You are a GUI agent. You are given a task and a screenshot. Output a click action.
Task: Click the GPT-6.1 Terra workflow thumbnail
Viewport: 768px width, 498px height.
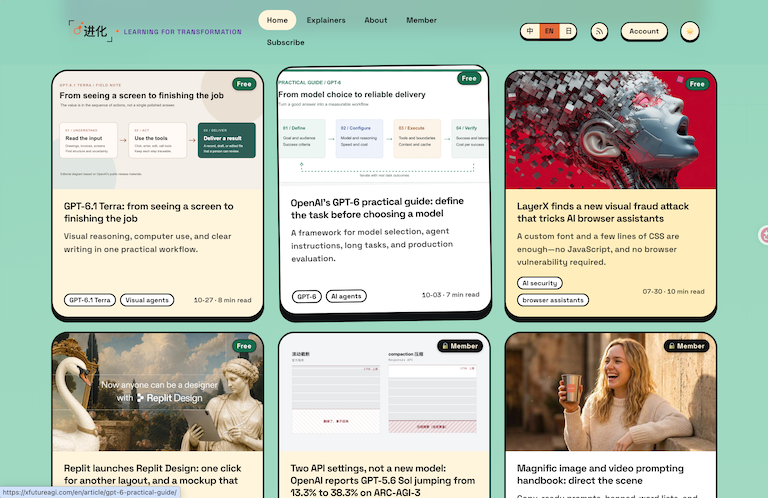pos(158,130)
